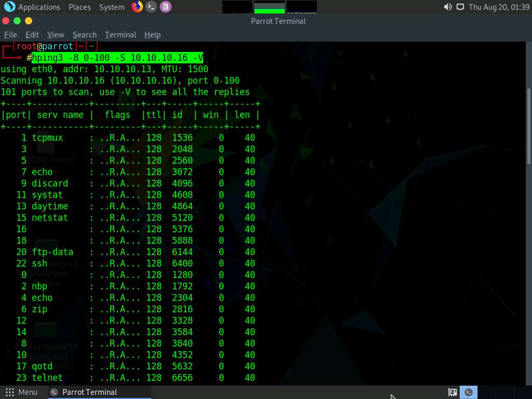Screen dimensions: 532x399
Task: Click the 'flags' column header
Action: (117, 115)
